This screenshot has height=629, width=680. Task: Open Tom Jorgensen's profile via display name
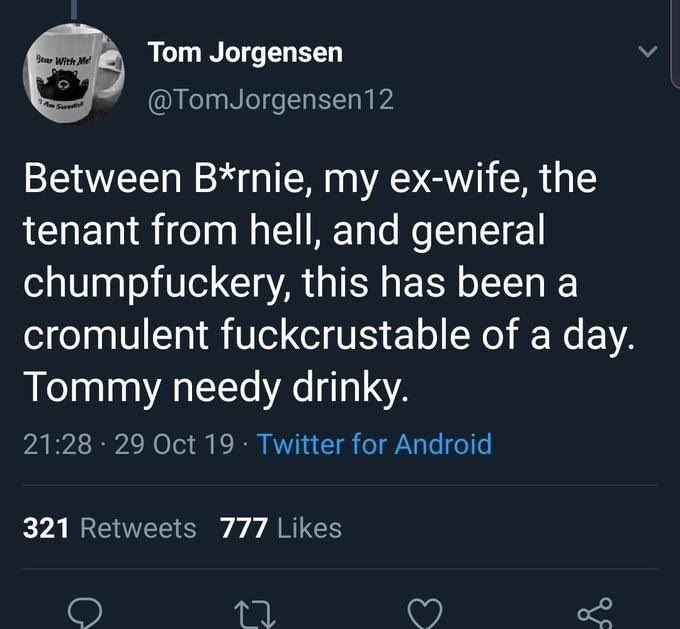pyautogui.click(x=244, y=52)
